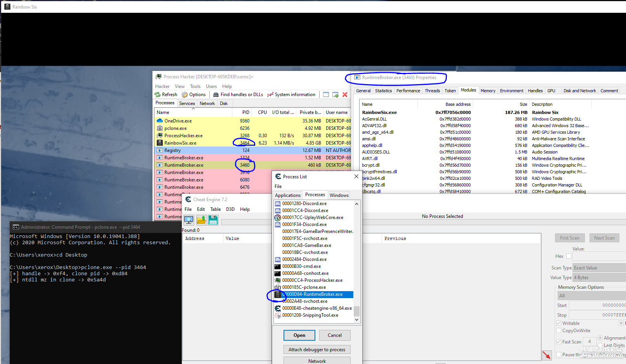
Task: Open System information graph icon
Action: [270, 95]
